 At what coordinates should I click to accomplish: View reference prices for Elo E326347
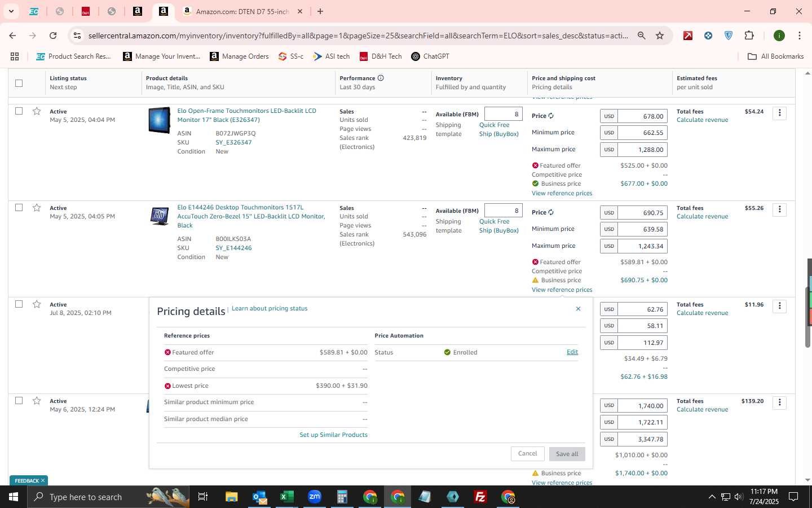tap(562, 193)
